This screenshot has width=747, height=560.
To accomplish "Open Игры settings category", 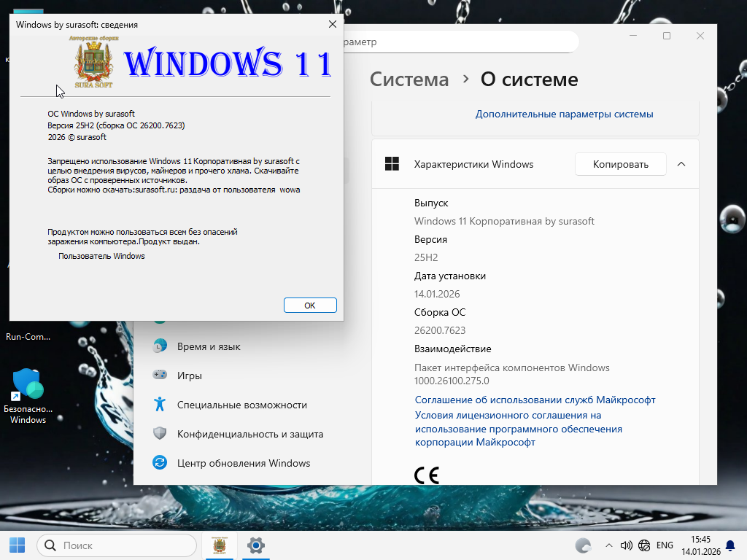I will point(189,376).
